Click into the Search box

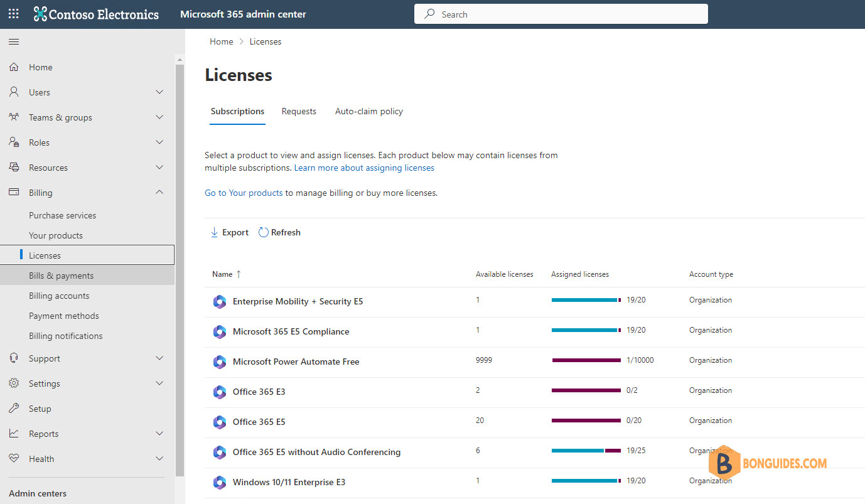tap(561, 14)
